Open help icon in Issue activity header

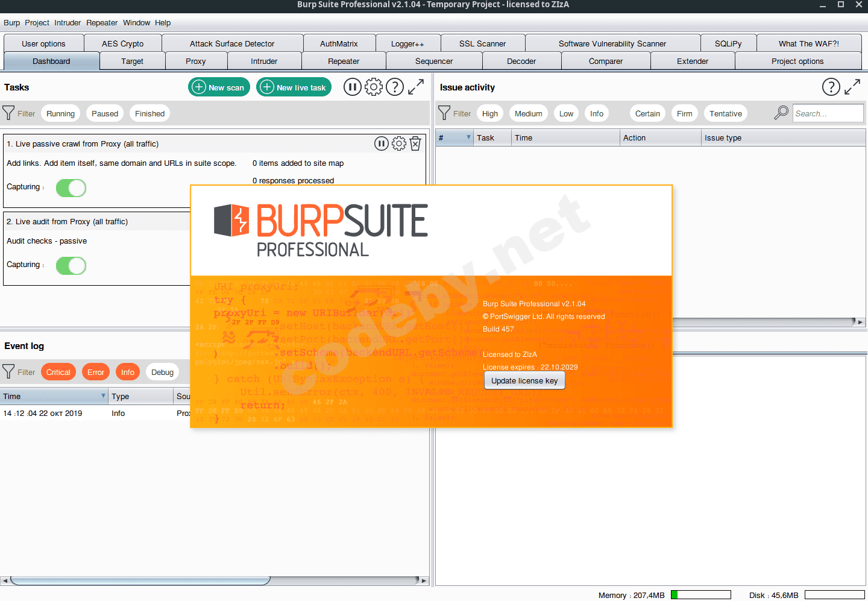point(831,87)
